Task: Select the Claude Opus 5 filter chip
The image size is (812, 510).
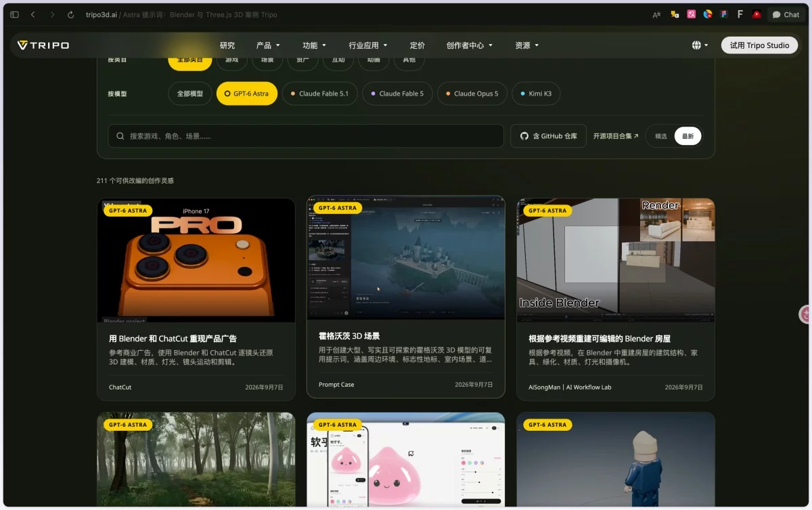Action: pos(472,93)
